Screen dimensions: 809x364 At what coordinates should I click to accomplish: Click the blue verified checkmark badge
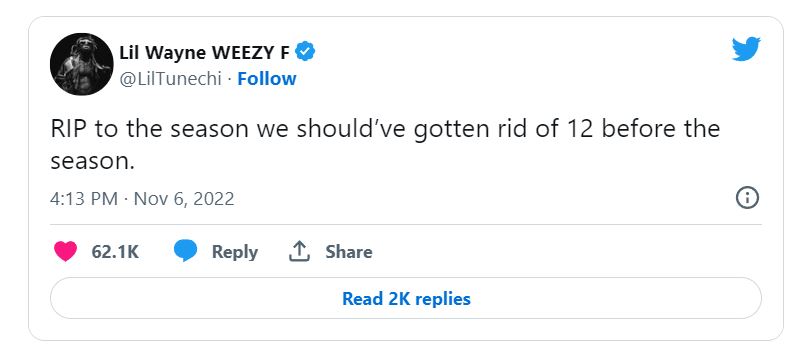click(305, 52)
